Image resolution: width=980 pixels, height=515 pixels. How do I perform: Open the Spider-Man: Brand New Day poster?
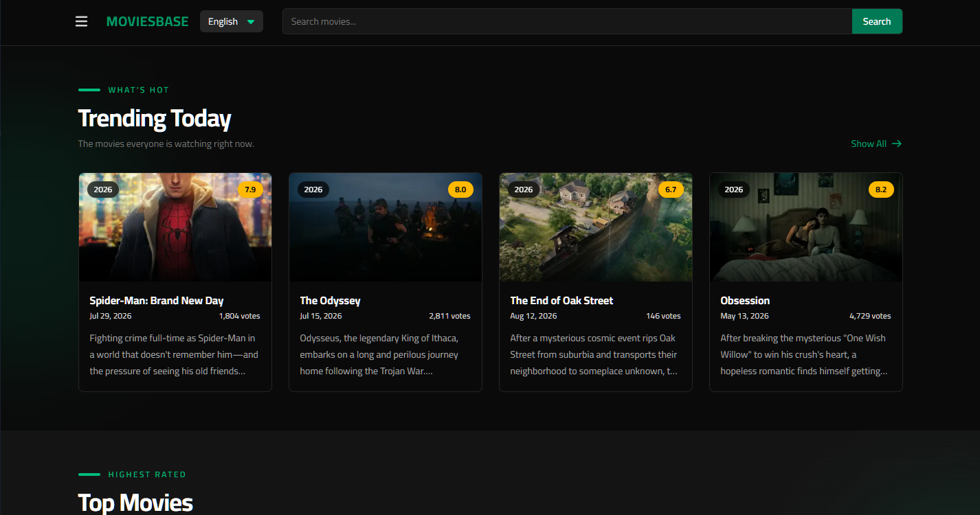click(x=175, y=227)
